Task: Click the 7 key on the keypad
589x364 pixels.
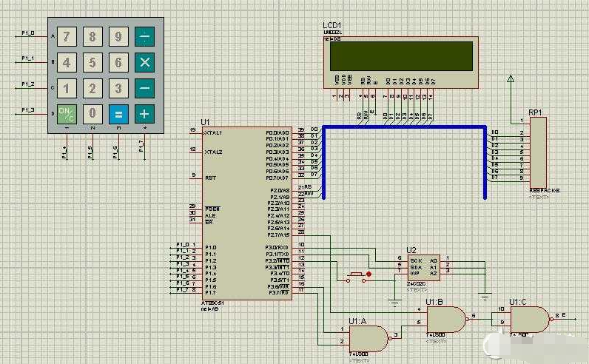Action: (x=67, y=36)
